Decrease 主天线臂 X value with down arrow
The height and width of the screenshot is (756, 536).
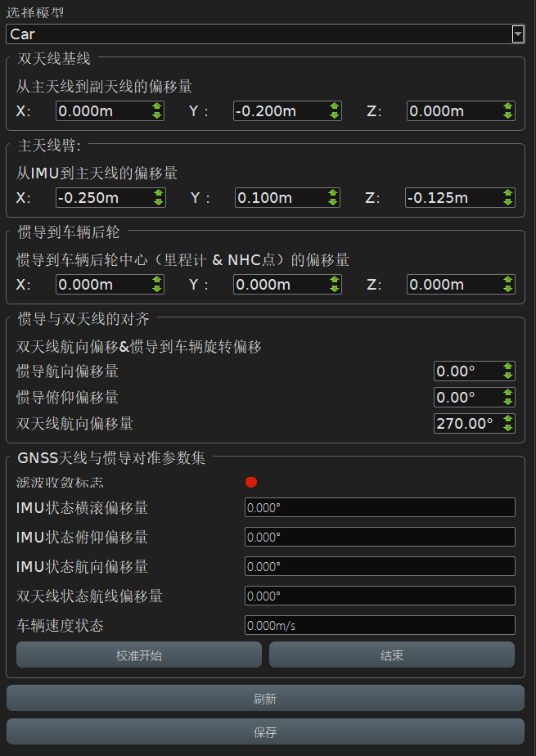158,202
